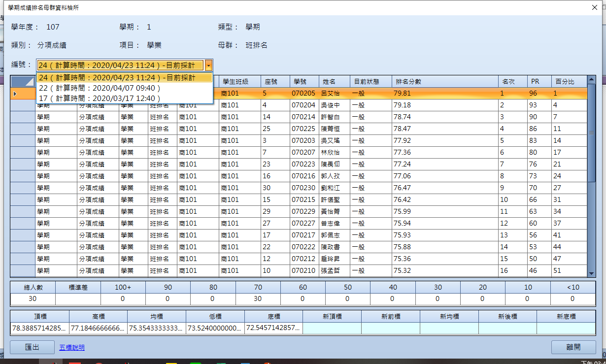Sort by the 百分比 column header
Image resolution: width=606 pixels, height=364 pixels.
tap(569, 81)
